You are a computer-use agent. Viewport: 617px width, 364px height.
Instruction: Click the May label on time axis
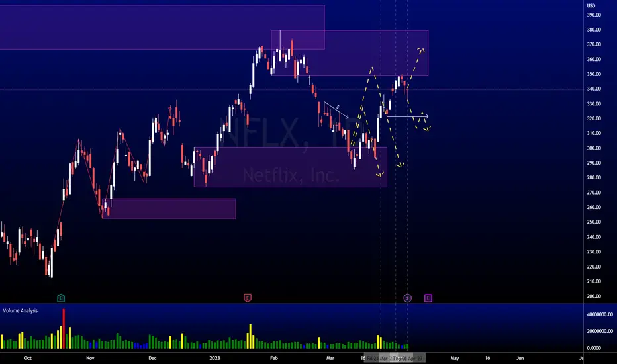pos(455,358)
